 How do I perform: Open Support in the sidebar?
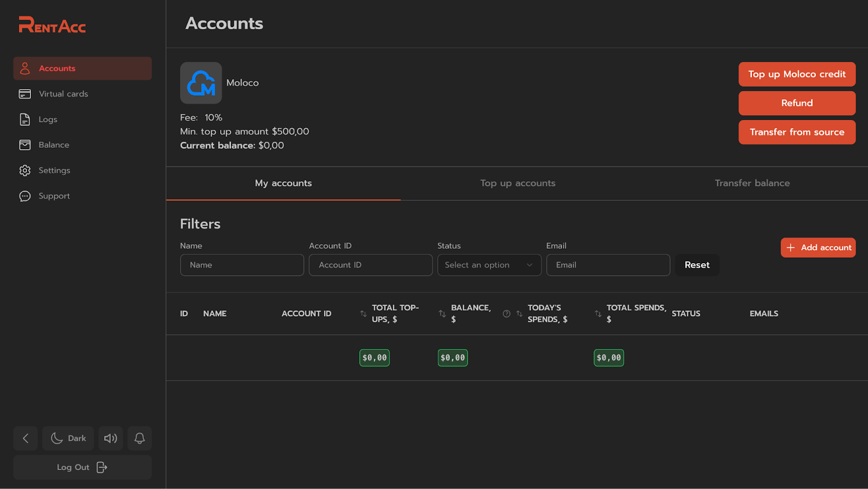point(82,196)
